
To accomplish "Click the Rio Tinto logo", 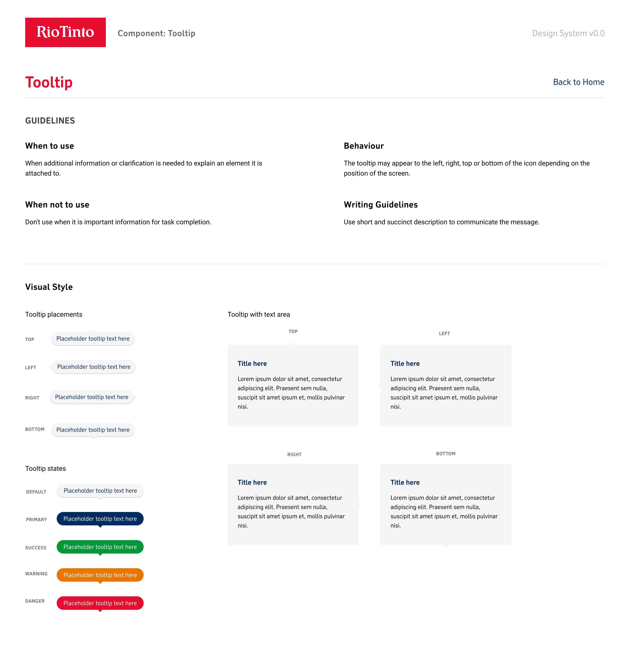I will 65,33.
